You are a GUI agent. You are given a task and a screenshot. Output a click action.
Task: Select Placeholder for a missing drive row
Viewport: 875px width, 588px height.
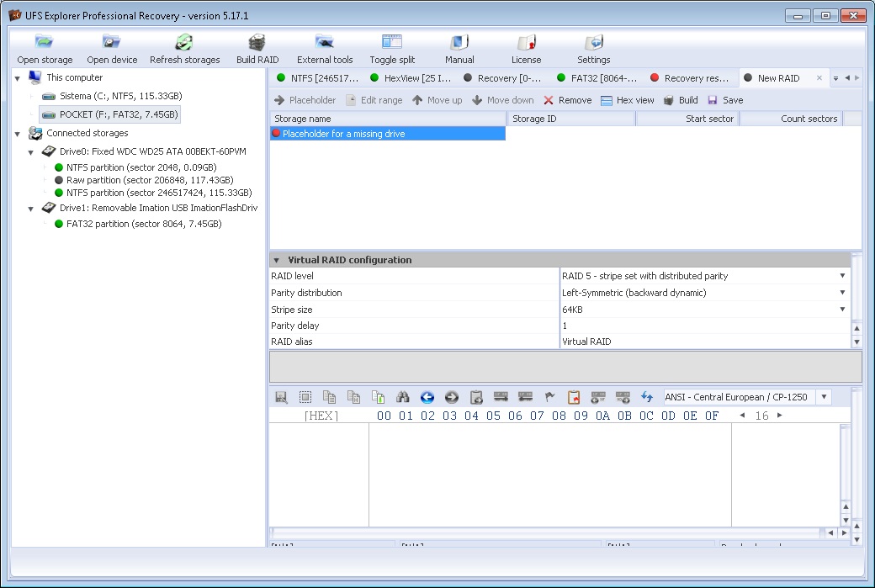coord(388,134)
